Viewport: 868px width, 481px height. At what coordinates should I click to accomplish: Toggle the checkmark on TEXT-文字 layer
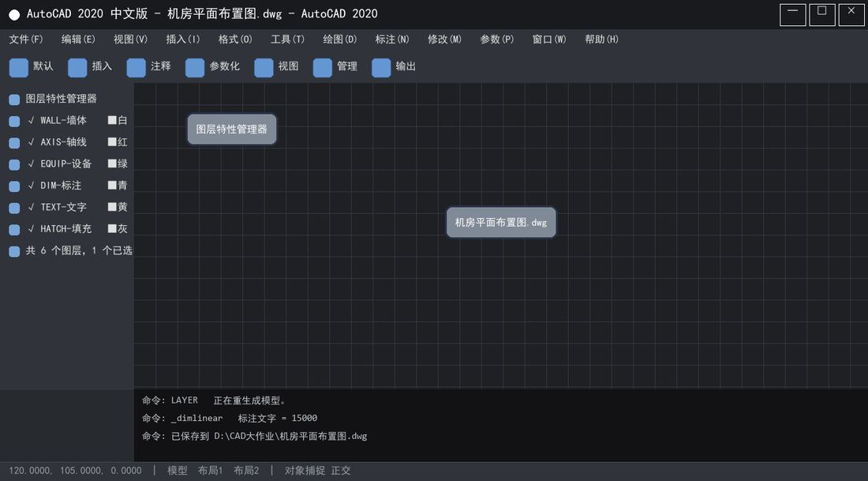tap(31, 207)
